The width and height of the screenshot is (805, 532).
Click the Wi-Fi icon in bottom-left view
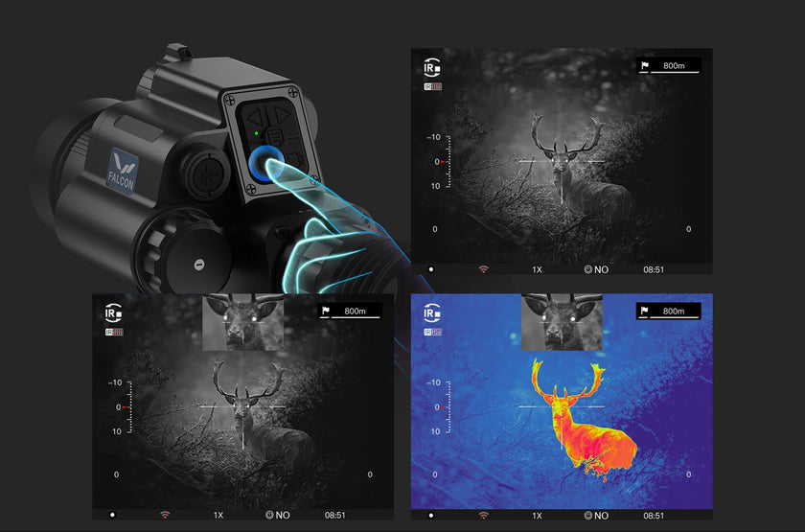coord(164,515)
